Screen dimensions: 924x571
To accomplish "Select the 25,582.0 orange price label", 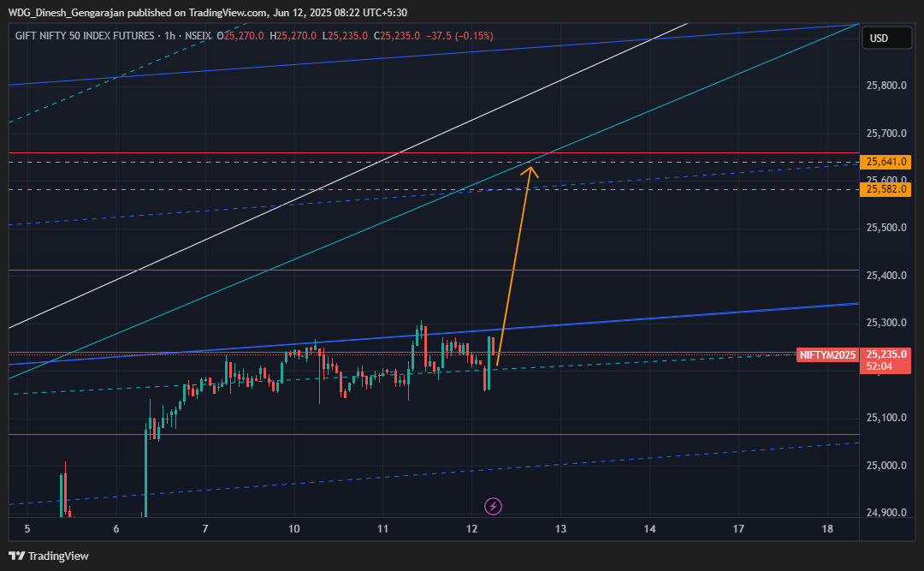I will 885,189.
